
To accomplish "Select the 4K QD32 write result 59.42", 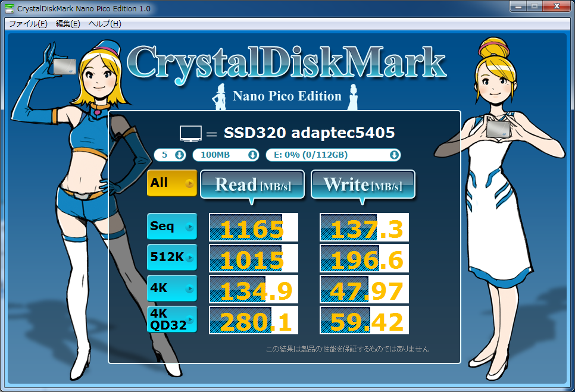I will pyautogui.click(x=364, y=320).
